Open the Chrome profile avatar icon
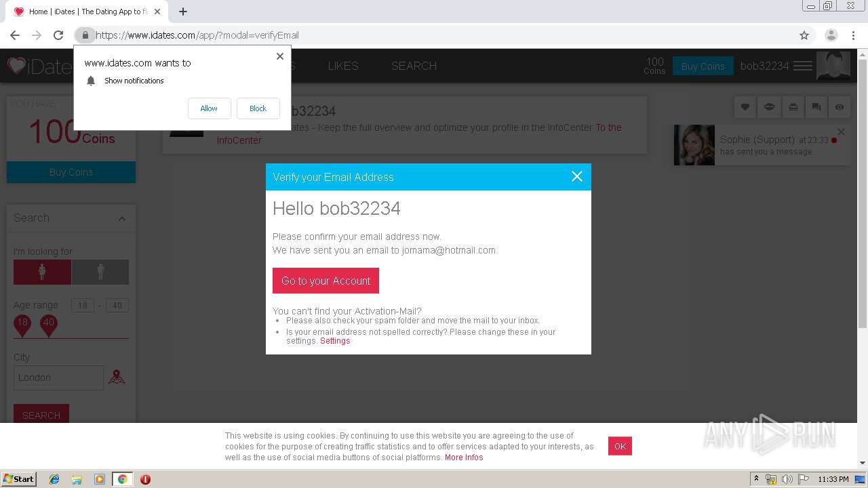Screen dimensions: 868x488 click(831, 35)
